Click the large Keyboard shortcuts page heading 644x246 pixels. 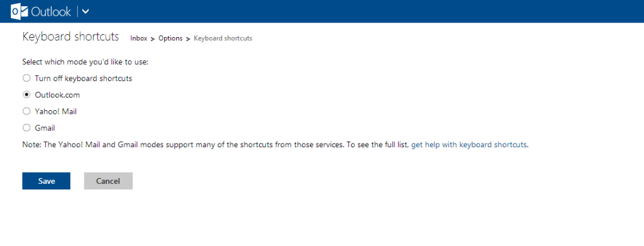point(70,36)
